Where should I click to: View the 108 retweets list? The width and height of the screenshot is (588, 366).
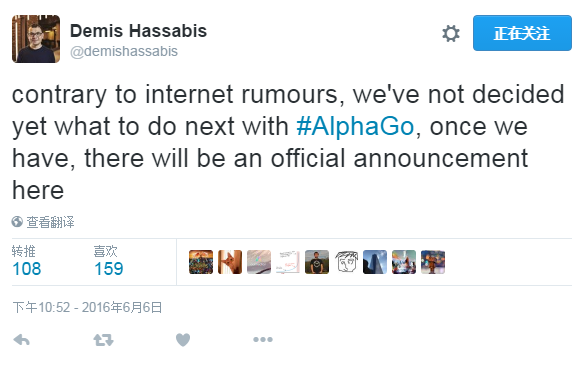click(x=26, y=261)
